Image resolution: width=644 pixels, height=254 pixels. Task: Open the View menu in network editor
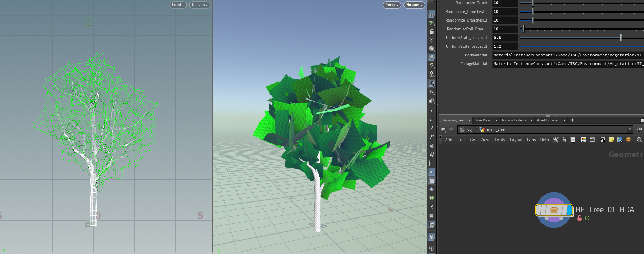click(x=485, y=140)
